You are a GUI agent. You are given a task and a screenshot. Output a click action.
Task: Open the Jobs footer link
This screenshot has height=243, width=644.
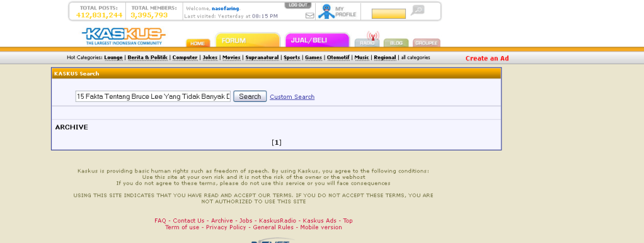(246, 220)
